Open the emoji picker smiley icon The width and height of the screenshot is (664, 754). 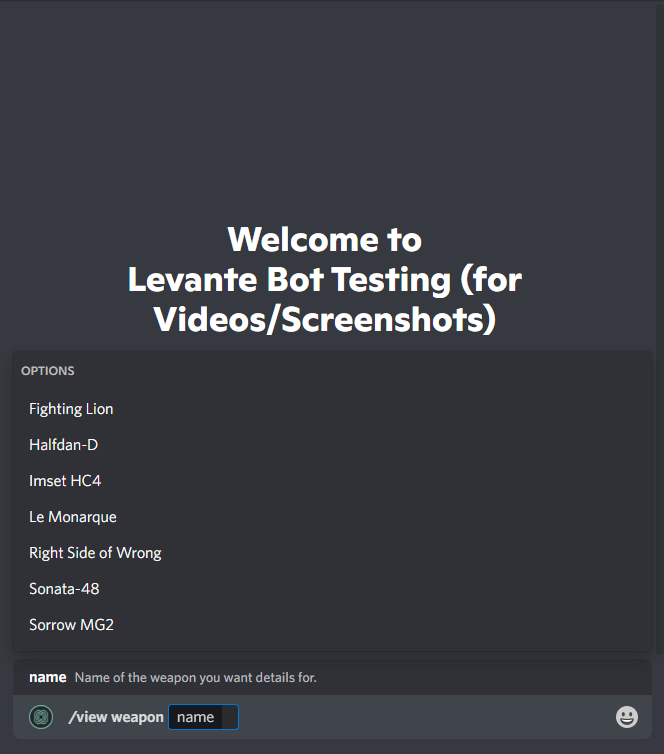[627, 717]
